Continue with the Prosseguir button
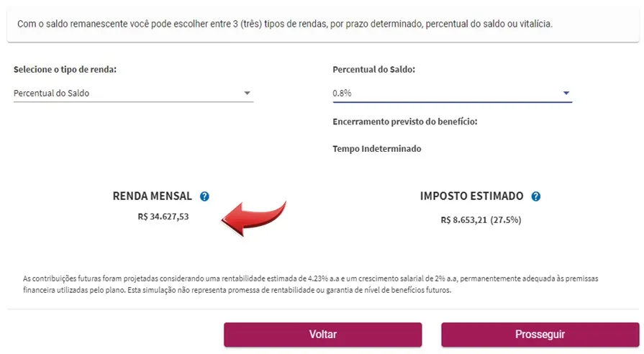Image resolution: width=644 pixels, height=354 pixels. [540, 335]
